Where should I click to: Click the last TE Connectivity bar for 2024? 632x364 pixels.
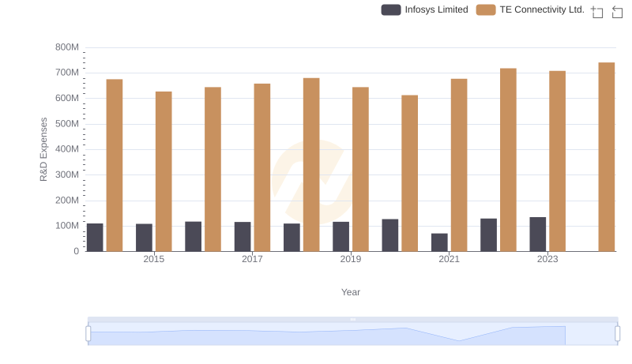(x=607, y=157)
